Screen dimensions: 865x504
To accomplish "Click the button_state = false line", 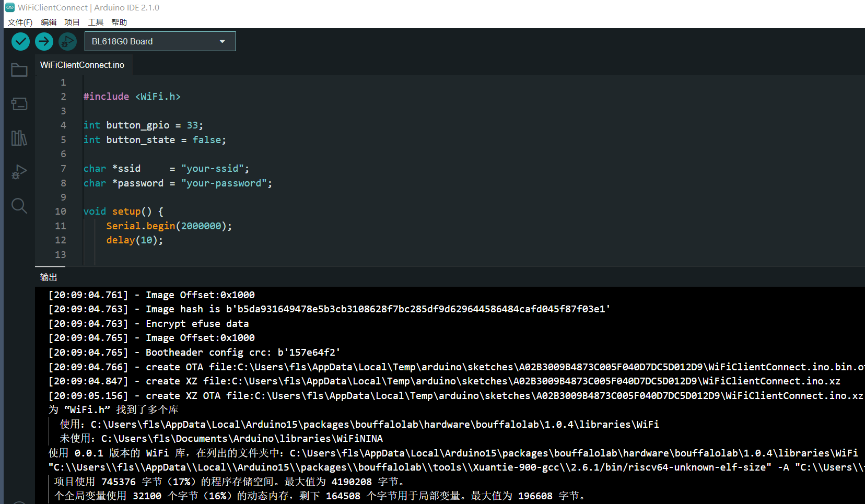I will click(155, 140).
